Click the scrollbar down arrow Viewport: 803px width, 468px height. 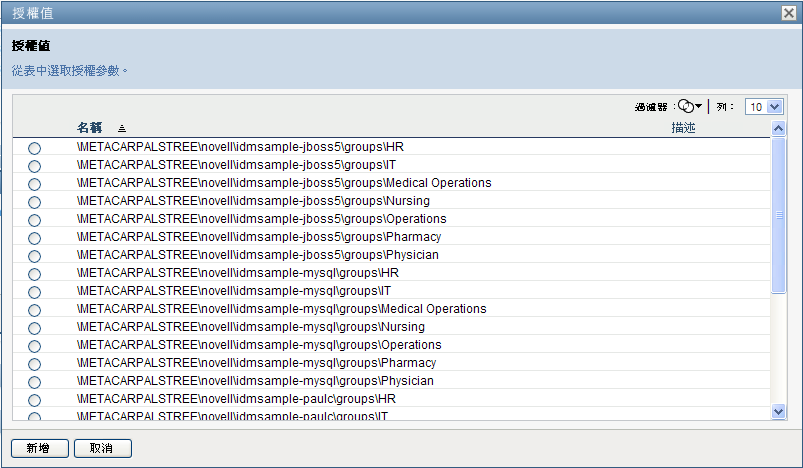[x=778, y=411]
